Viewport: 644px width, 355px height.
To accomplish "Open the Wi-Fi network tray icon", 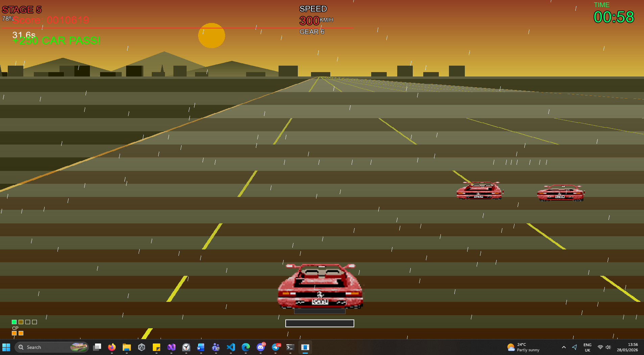I will click(600, 347).
